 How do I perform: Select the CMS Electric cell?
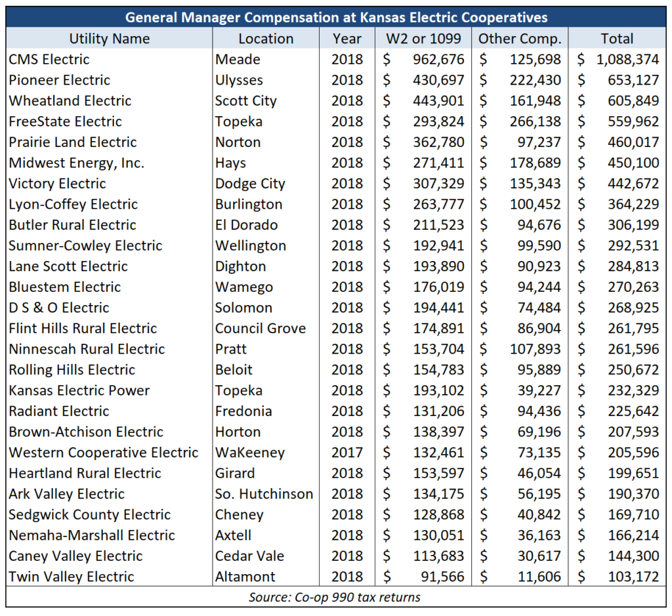click(x=49, y=59)
